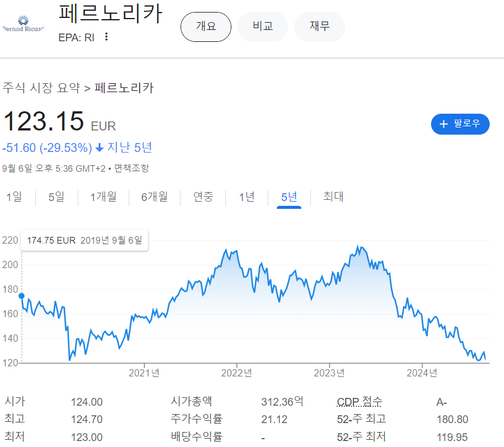This screenshot has height=447, width=504.
Task: Open the 면책조항 disclaimer link
Action: pos(132,168)
